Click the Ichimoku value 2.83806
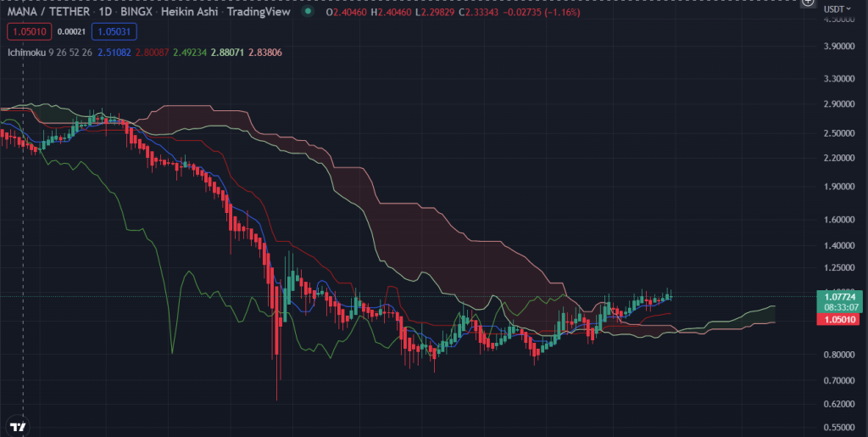Viewport: 868px width, 437px height. 265,53
